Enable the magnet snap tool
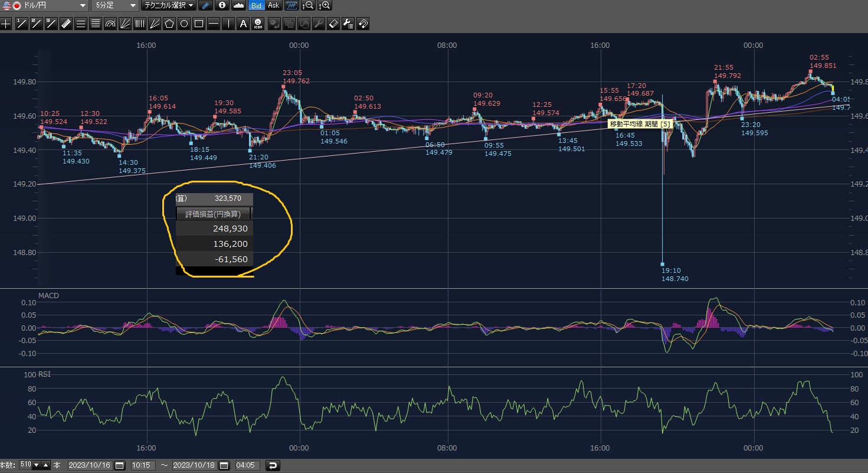Viewport: 868px width, 473px height. point(363,24)
